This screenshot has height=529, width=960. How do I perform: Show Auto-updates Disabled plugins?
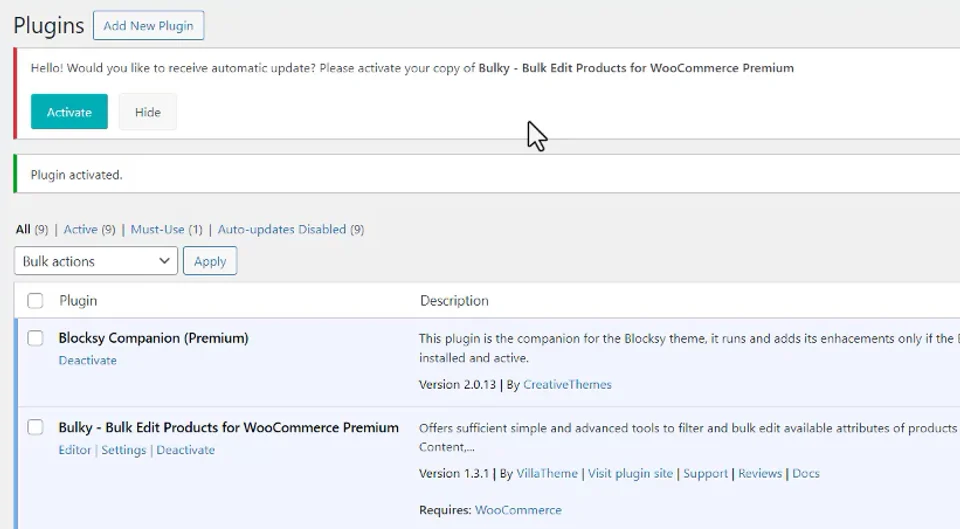(x=282, y=229)
